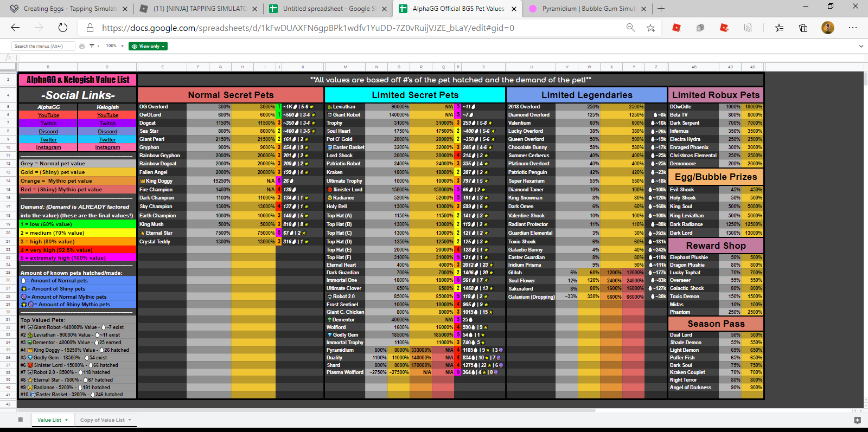The width and height of the screenshot is (868, 432).
Task: Select the AlphaGG & Kelogish Value List title
Action: (x=77, y=80)
